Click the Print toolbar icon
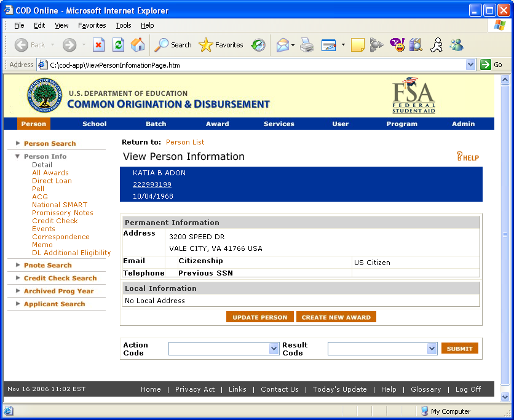 point(307,45)
